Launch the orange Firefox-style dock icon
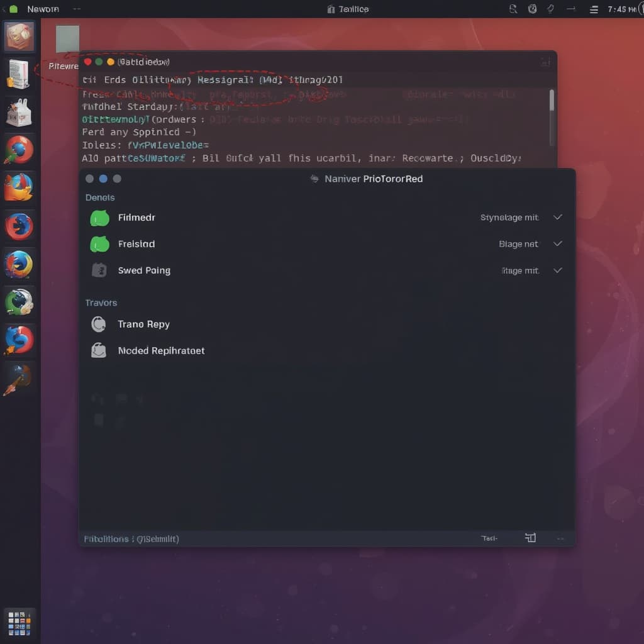Image resolution: width=644 pixels, height=644 pixels. [18, 187]
